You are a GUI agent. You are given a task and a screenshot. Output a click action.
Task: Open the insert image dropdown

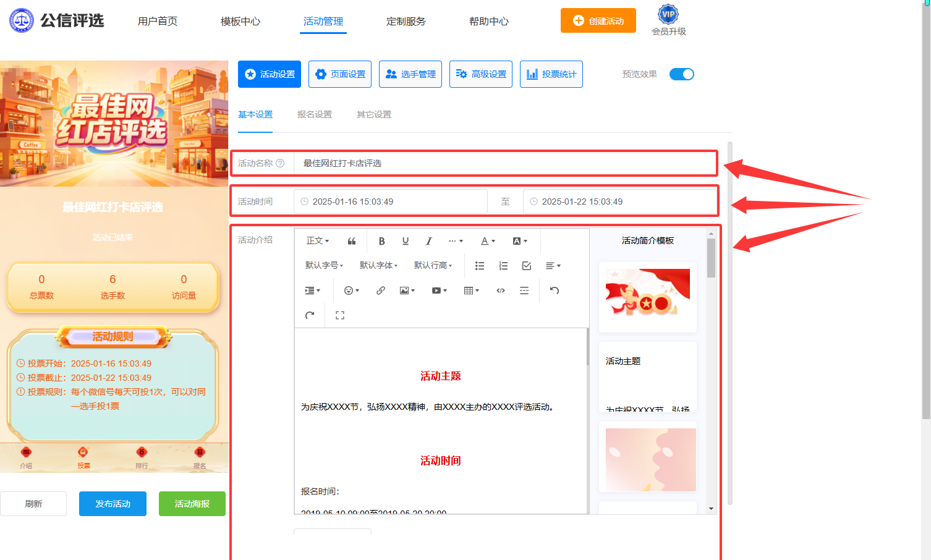click(x=407, y=291)
